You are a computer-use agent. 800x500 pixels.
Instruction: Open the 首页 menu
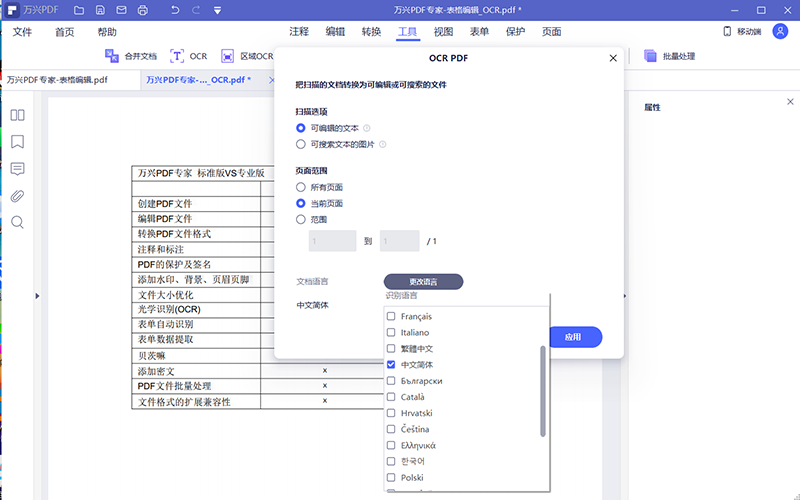(x=65, y=32)
